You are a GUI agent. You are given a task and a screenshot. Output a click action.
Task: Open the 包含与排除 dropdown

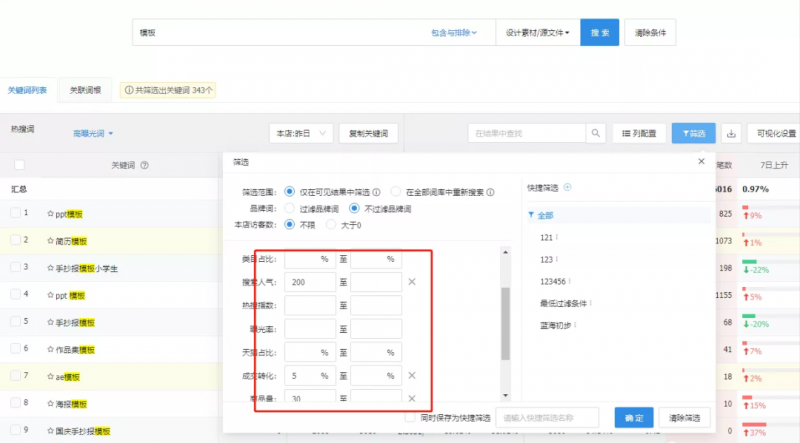(454, 33)
